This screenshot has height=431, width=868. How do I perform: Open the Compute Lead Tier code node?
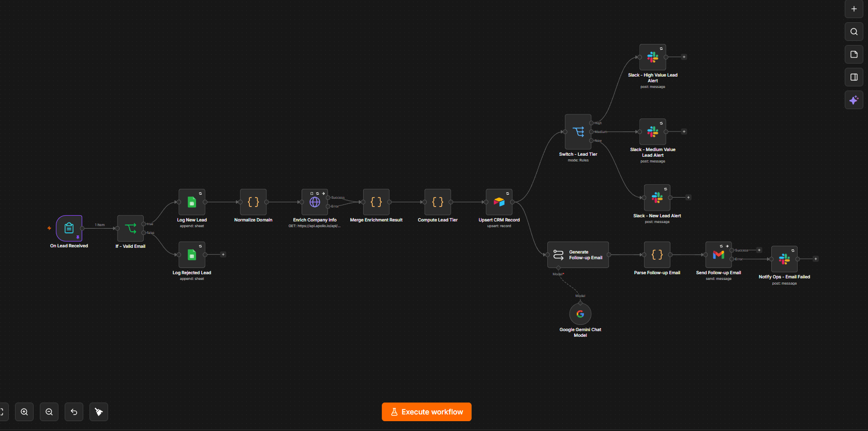tap(438, 202)
